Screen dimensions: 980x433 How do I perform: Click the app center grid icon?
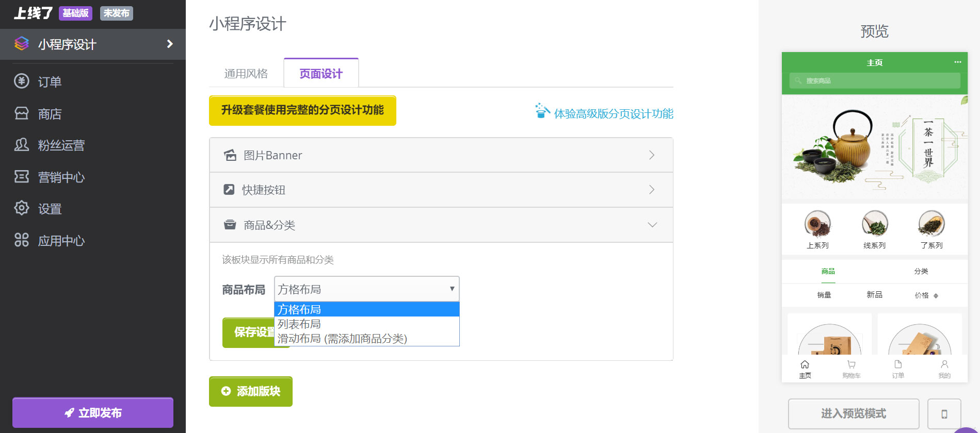pos(22,240)
